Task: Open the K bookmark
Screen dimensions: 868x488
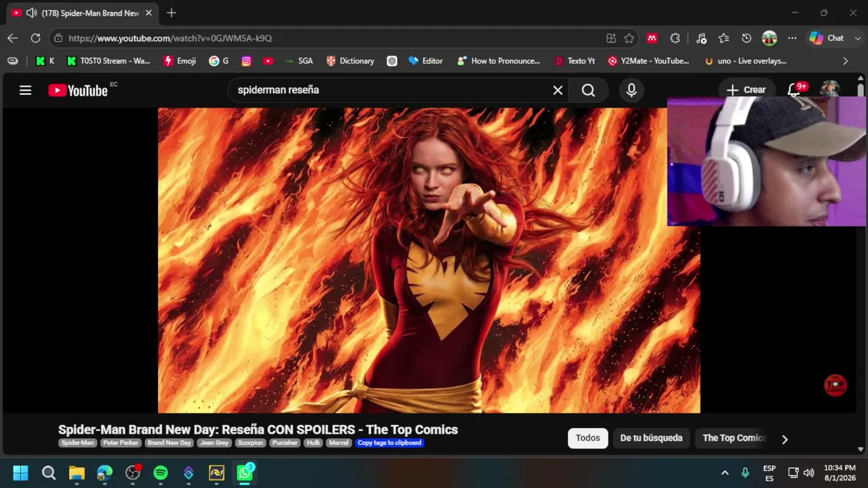Action: click(45, 61)
